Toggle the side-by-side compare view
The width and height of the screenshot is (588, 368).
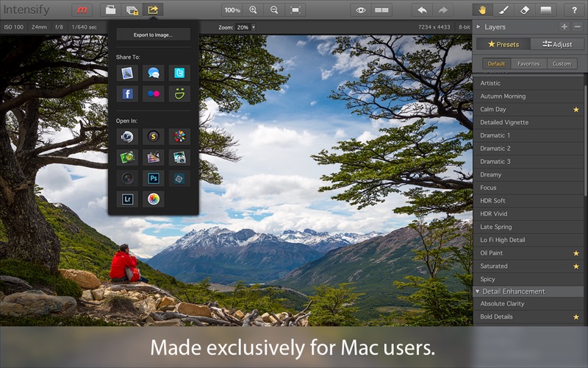(x=381, y=10)
